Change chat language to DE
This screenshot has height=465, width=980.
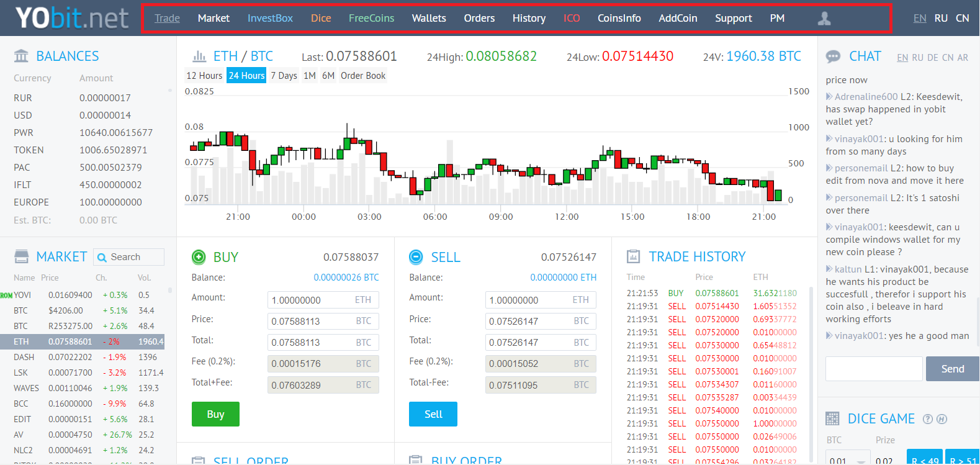pos(932,58)
